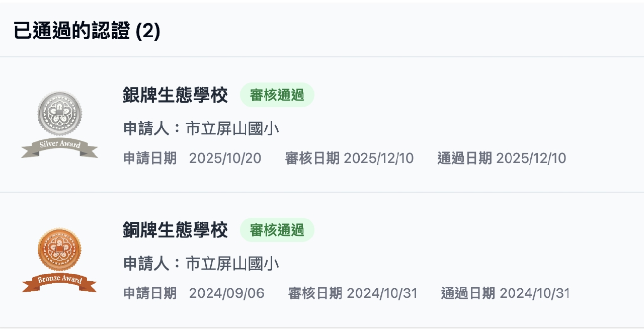Click silver review date 2025/12/10

(x=379, y=158)
